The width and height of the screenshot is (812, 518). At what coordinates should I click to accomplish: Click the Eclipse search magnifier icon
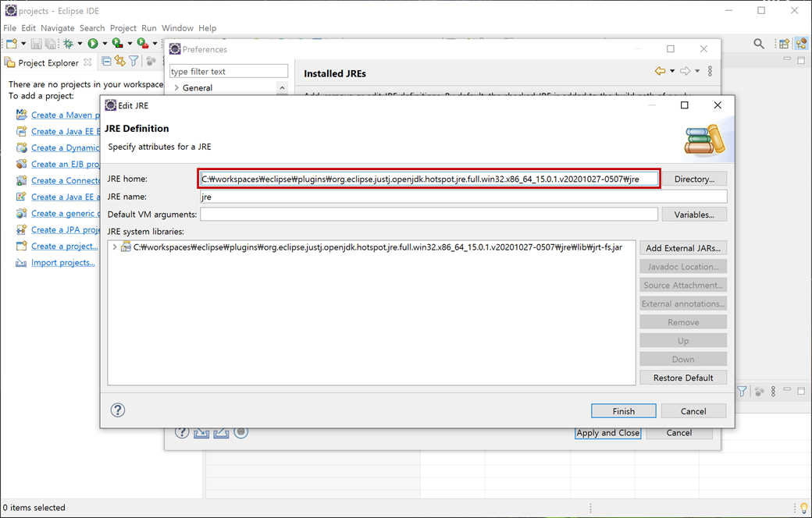pos(759,44)
